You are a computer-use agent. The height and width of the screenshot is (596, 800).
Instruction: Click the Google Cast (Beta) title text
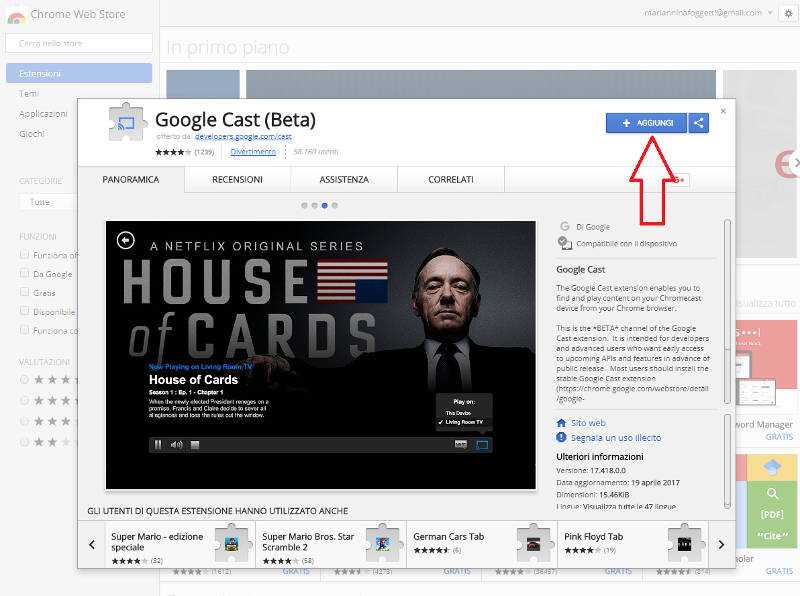[x=235, y=120]
